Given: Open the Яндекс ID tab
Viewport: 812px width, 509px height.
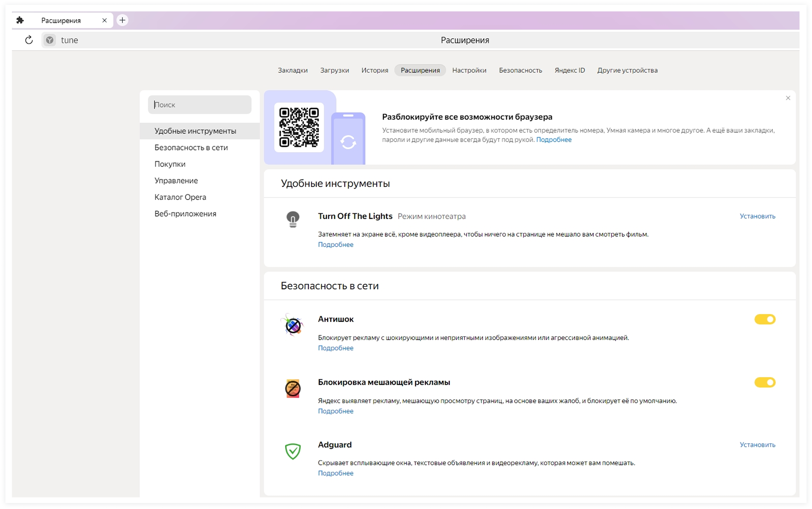Looking at the screenshot, I should pyautogui.click(x=570, y=70).
